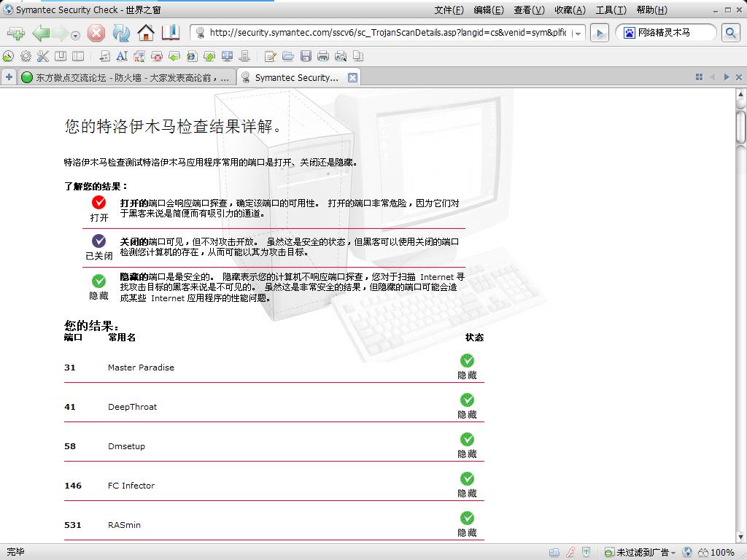
Task: Click the shield icon in the status bar
Action: pyautogui.click(x=586, y=553)
